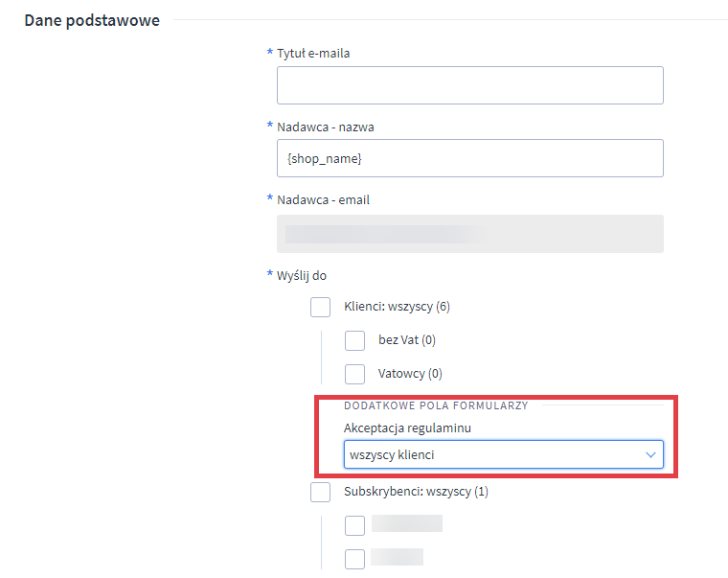Click the Akceptacja regulaminu label text
Screen dimensions: 728x578
pos(407,428)
